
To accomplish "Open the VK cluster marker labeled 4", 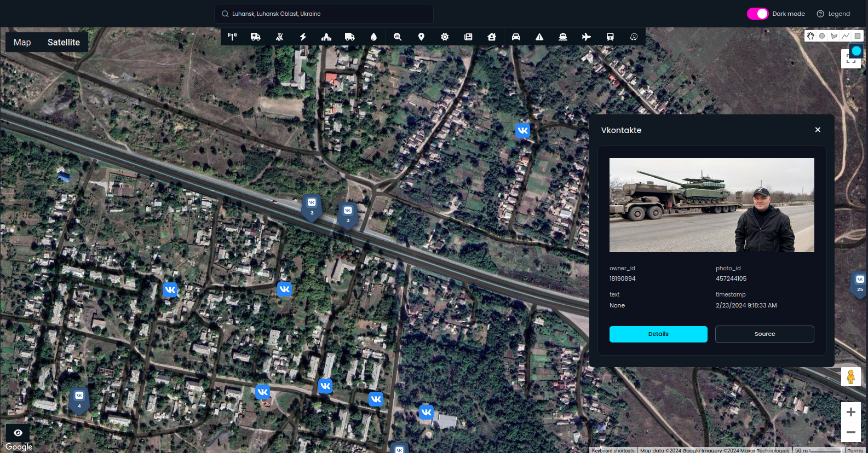I will point(79,400).
